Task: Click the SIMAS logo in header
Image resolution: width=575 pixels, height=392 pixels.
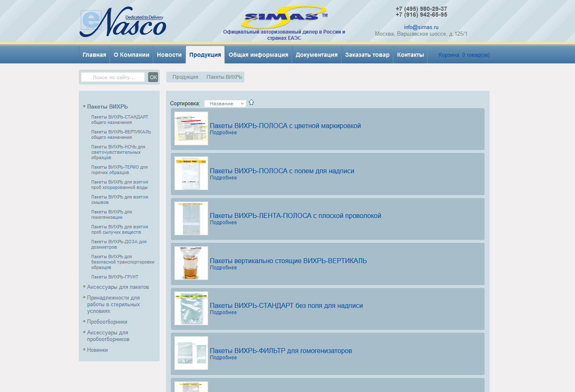Action: pyautogui.click(x=284, y=17)
